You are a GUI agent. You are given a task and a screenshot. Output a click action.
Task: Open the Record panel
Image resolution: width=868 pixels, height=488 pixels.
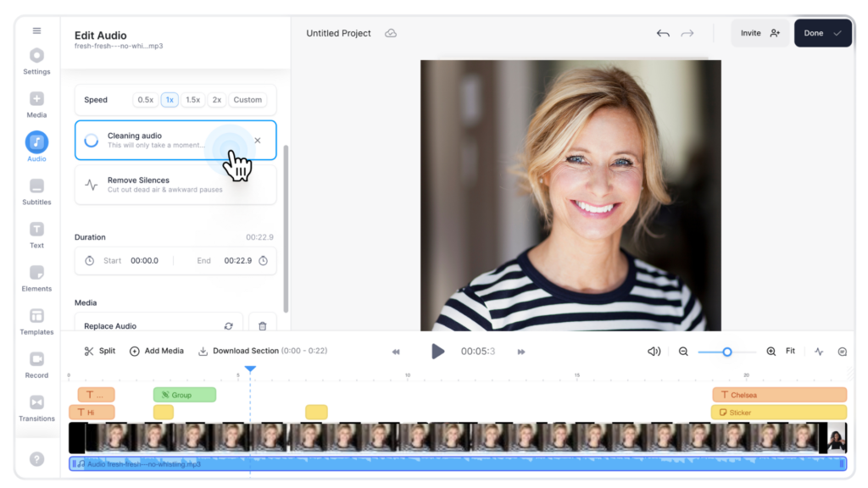36,365
